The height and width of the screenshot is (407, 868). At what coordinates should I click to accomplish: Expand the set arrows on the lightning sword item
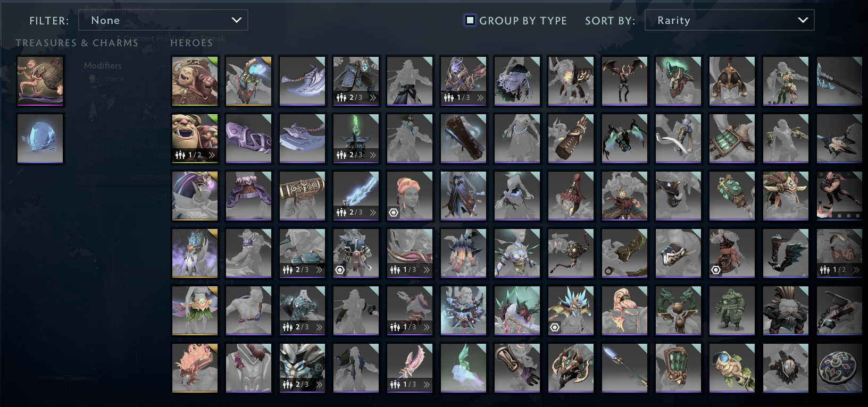pos(373,213)
